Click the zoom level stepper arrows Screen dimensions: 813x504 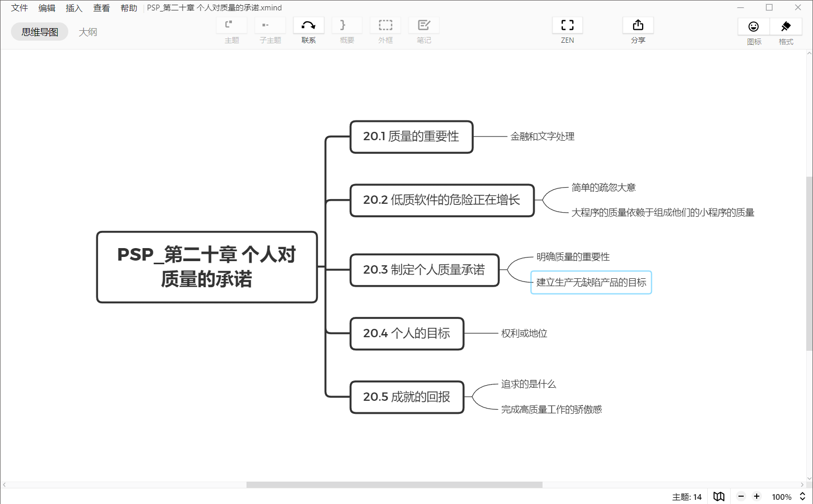click(802, 496)
